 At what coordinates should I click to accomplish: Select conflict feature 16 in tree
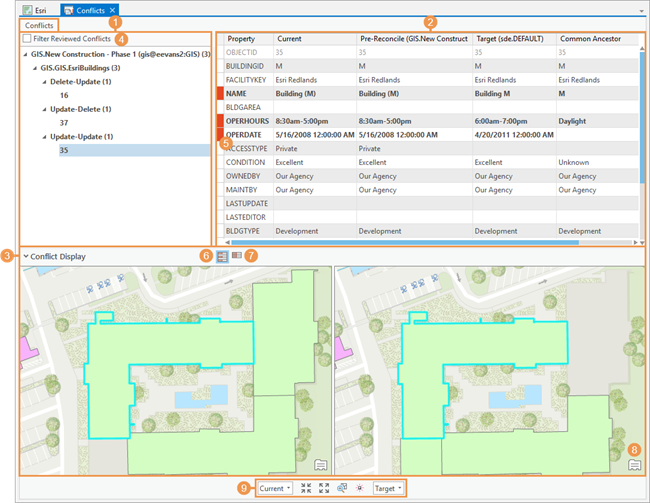pyautogui.click(x=64, y=95)
